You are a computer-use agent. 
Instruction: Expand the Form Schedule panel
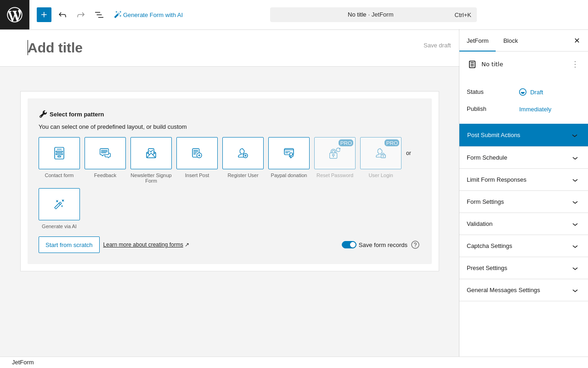pos(524,158)
